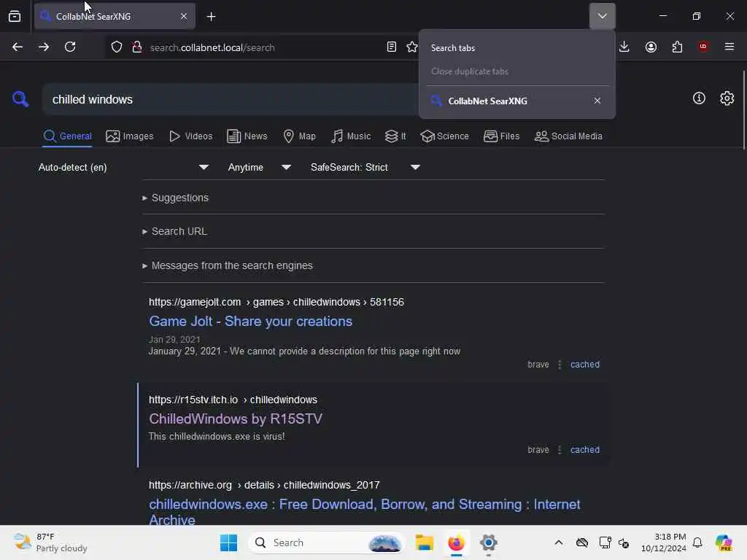This screenshot has height=560, width=747.
Task: Open the SearXNG about info icon
Action: click(x=699, y=98)
